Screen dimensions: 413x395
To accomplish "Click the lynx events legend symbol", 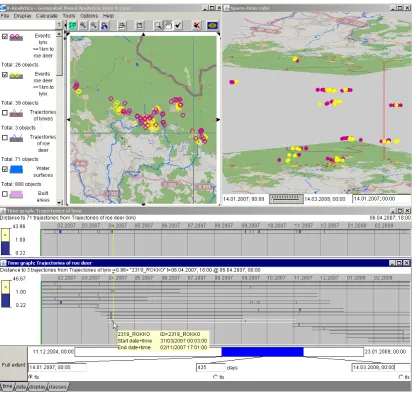I will (16, 37).
